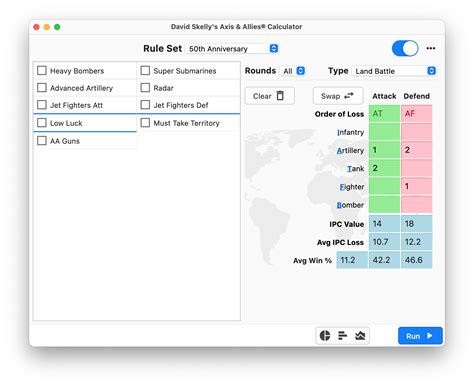Toggle the blue switch near top right
The width and height of the screenshot is (474, 385).
[405, 49]
